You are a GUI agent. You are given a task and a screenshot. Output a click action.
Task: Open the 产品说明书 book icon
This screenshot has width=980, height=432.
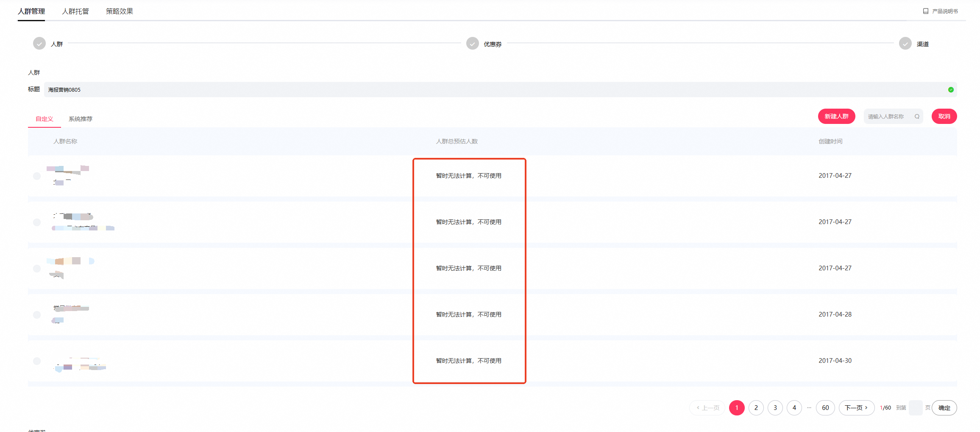(925, 11)
